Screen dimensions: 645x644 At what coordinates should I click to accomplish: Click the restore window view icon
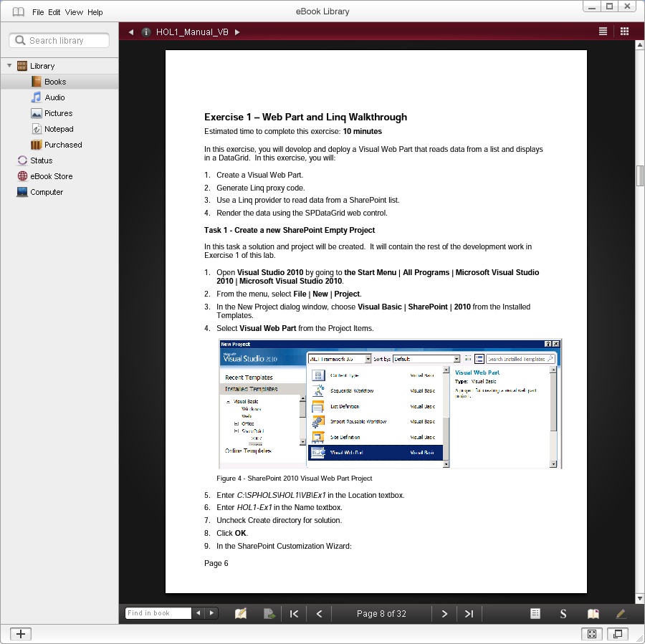pos(618,634)
